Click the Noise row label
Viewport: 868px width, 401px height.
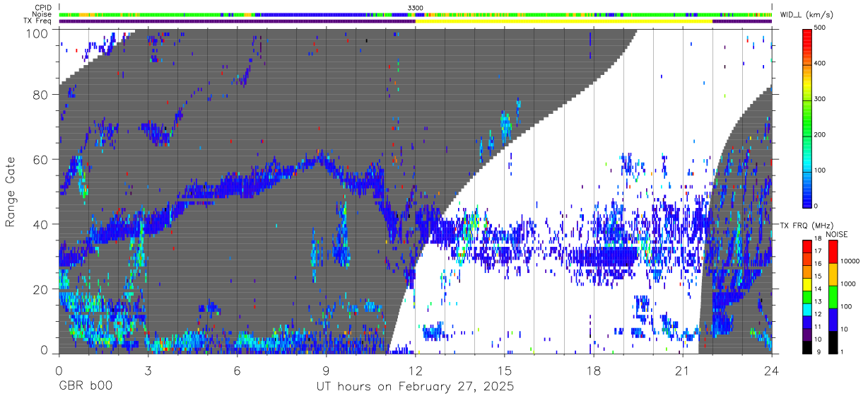[42, 14]
